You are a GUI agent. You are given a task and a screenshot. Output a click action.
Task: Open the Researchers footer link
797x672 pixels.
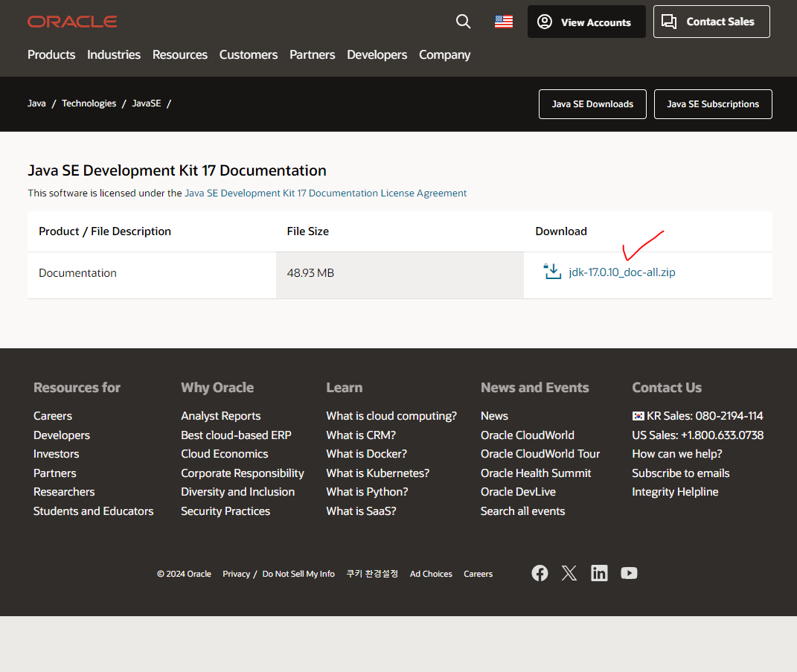click(x=64, y=492)
